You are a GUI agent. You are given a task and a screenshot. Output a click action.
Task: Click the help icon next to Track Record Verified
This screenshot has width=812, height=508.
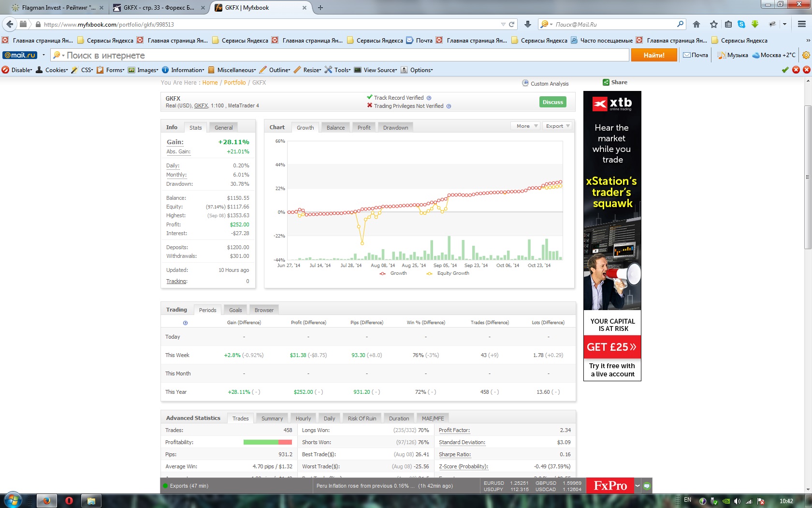(429, 98)
